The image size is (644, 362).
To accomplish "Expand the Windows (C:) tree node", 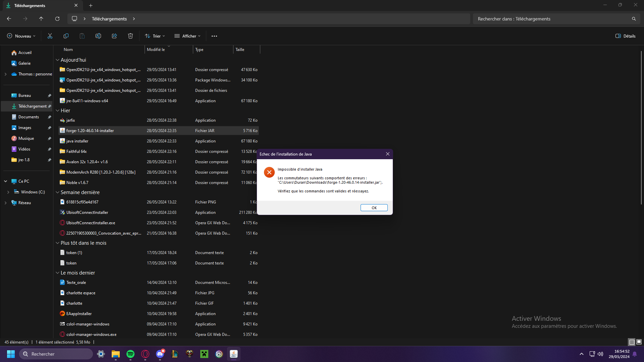I will click(x=8, y=192).
